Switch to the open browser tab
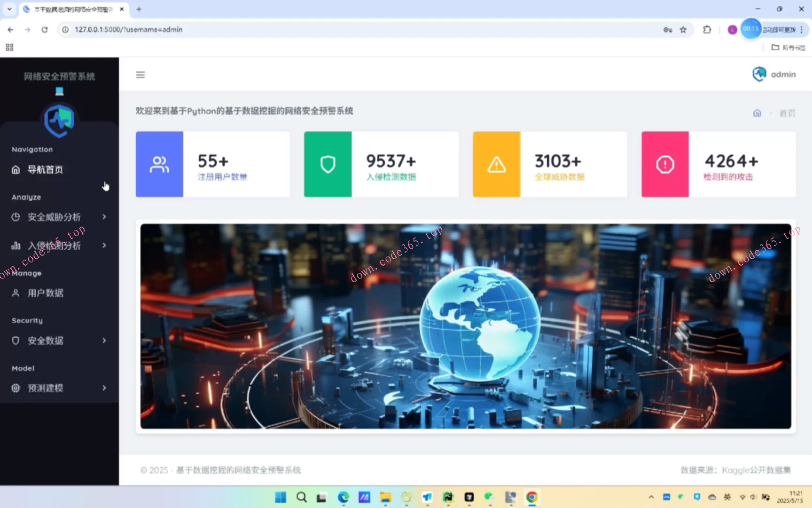812x508 pixels. (70, 9)
